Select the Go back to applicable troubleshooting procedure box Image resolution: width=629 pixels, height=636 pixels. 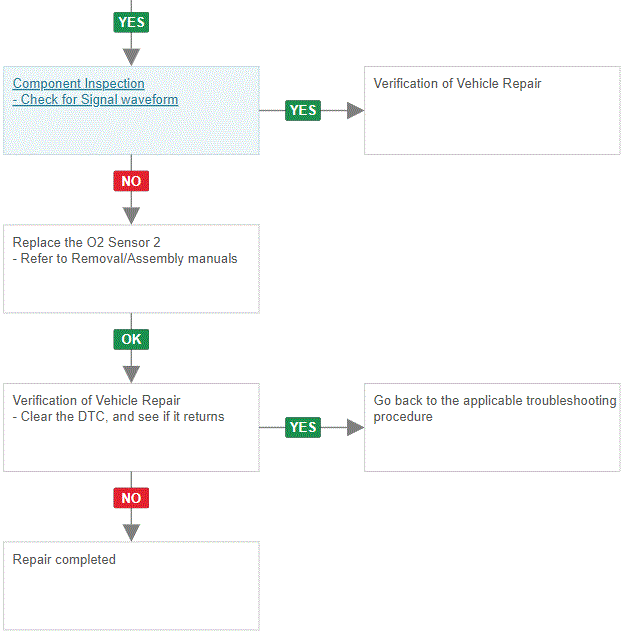tap(492, 427)
